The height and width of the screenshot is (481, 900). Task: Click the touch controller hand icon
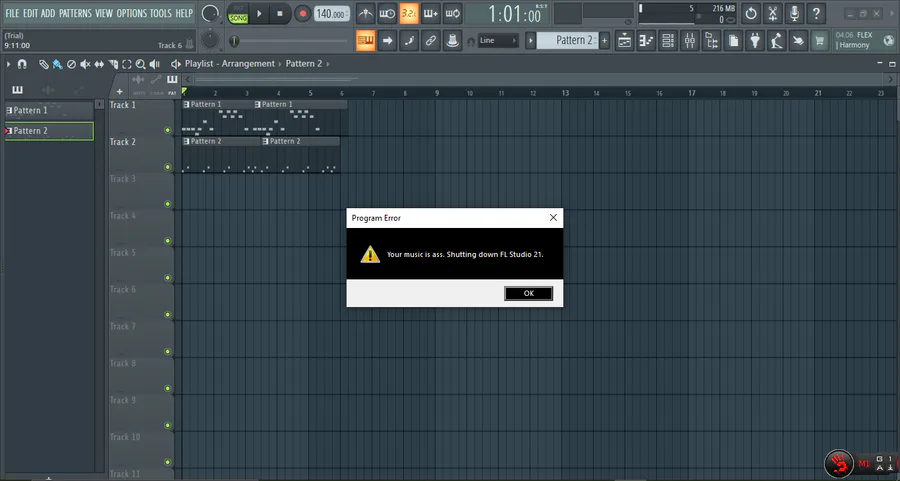click(798, 40)
